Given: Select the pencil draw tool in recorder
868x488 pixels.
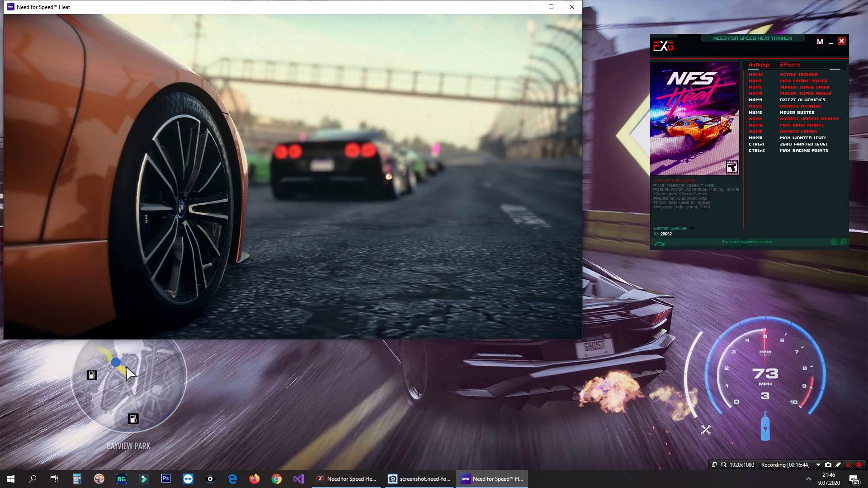Looking at the screenshot, I should 838,465.
